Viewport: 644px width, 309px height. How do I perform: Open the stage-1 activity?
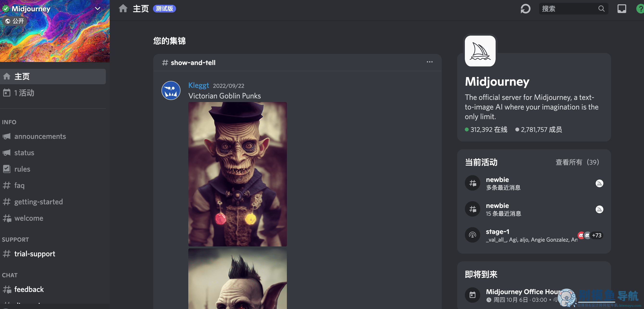click(x=534, y=235)
